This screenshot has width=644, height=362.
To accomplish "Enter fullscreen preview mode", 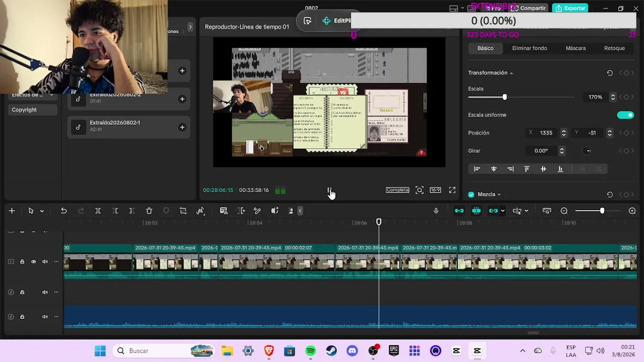I will coord(452,190).
